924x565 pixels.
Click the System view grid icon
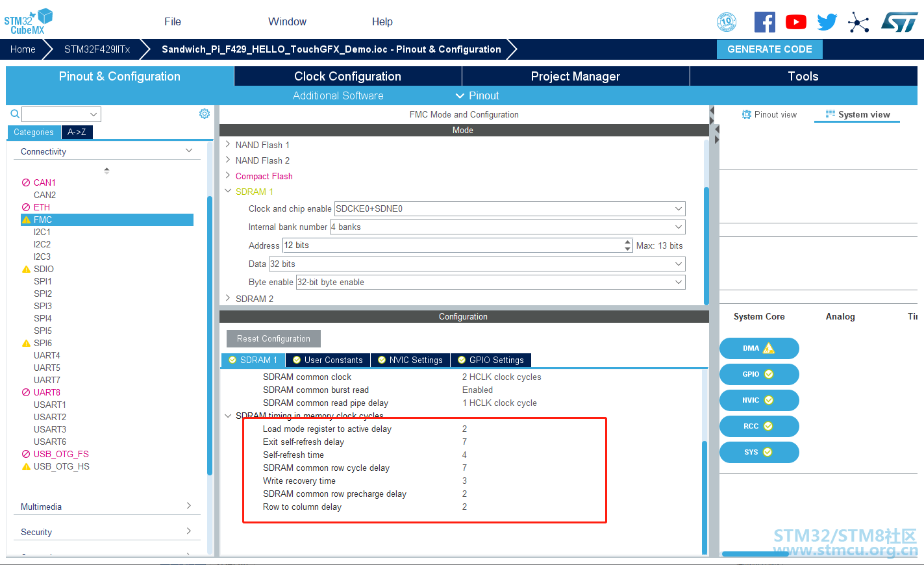click(x=830, y=114)
